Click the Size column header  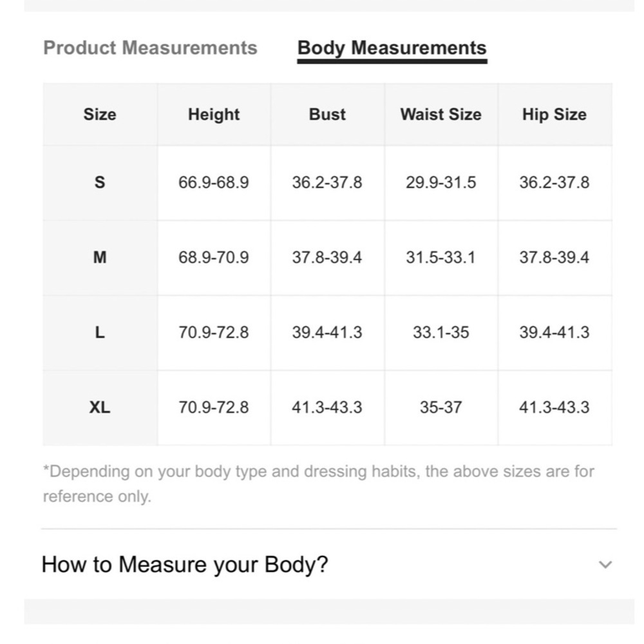click(100, 114)
